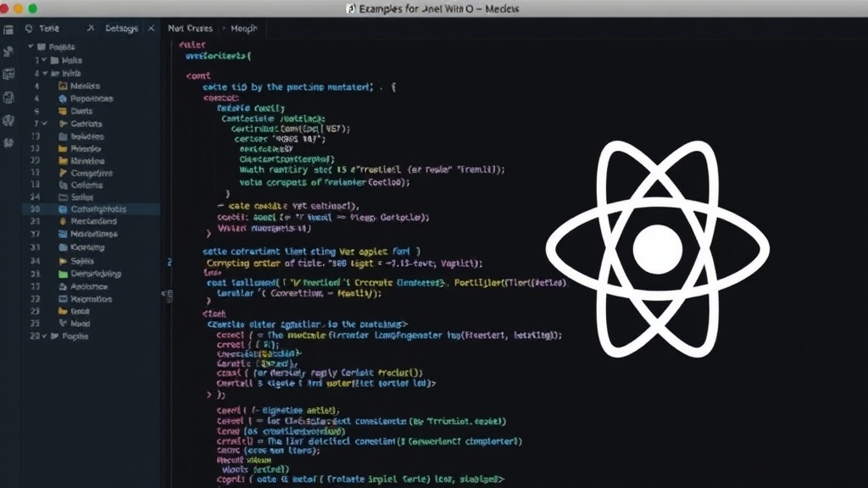Viewport: 868px width, 488px height.
Task: Click the yellow arrow icon beside Comgetims
Action: [63, 173]
